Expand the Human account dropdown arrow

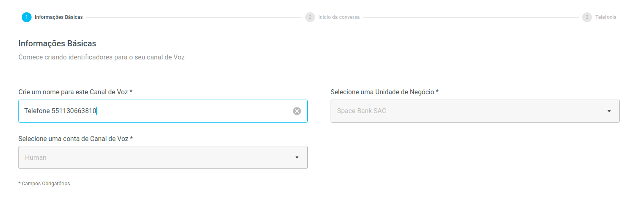(x=297, y=157)
